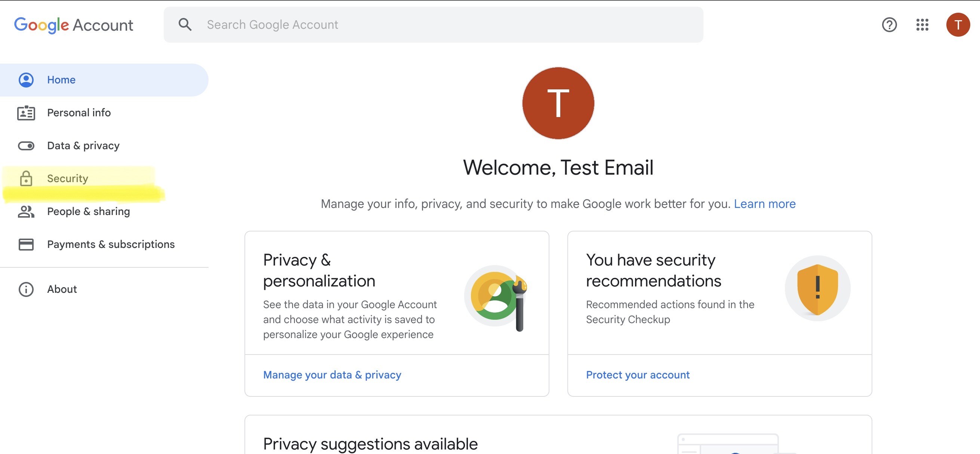The image size is (980, 454).
Task: Click the Learn more link
Action: [764, 204]
